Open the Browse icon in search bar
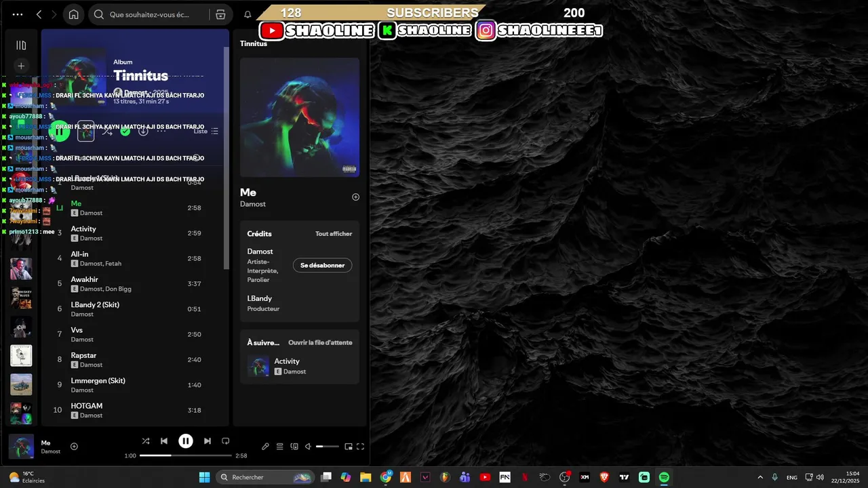The image size is (868, 488). [220, 14]
